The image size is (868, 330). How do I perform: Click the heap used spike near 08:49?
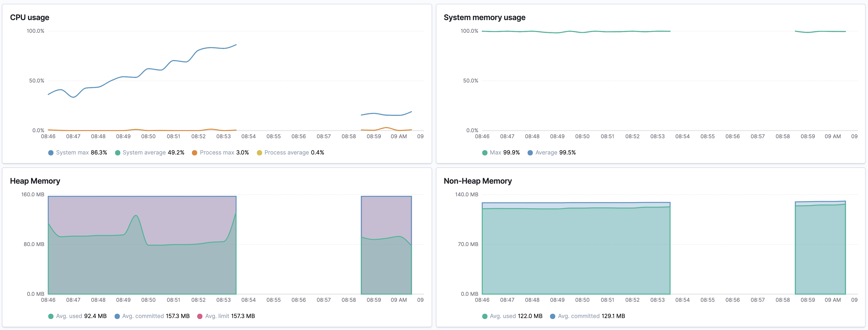coord(136,216)
